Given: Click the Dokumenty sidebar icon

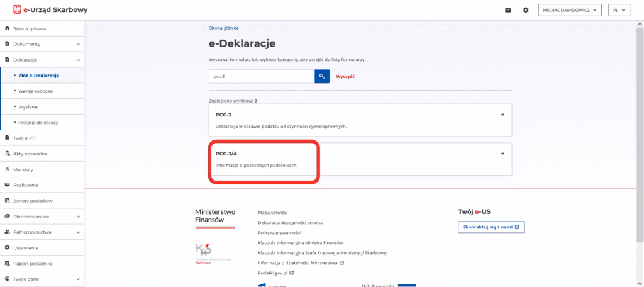Looking at the screenshot, I should point(7,43).
